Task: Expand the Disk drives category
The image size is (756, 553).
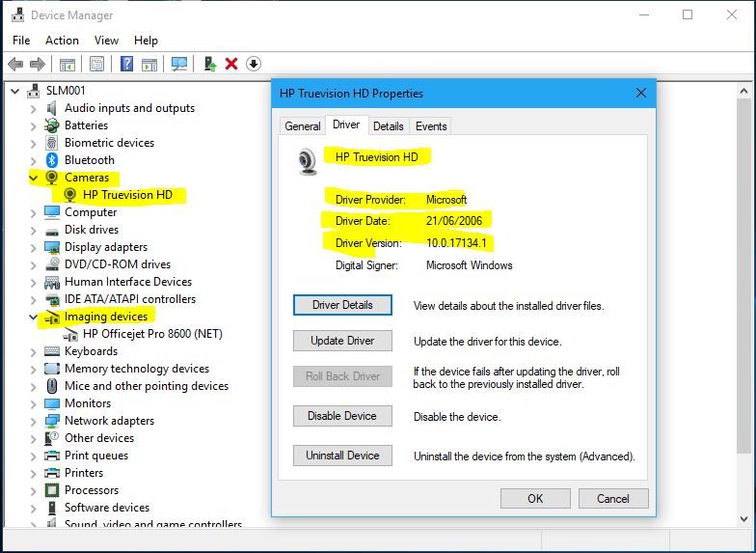Action: pyautogui.click(x=33, y=230)
